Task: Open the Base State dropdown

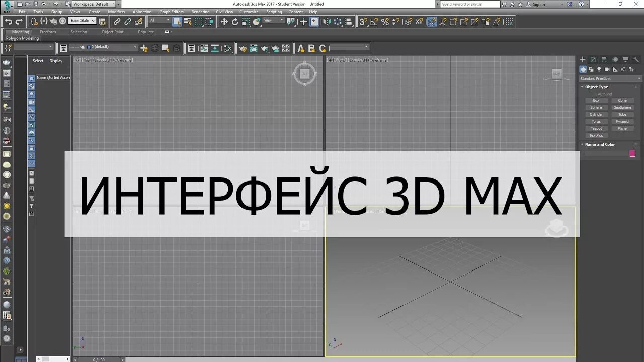Action: [83, 21]
